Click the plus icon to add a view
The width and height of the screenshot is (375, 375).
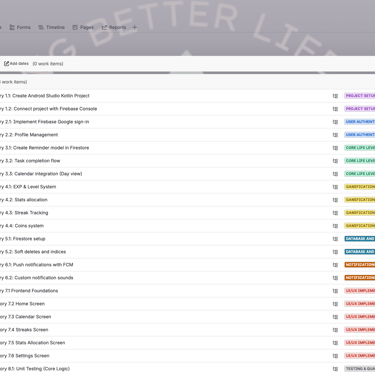click(x=135, y=27)
